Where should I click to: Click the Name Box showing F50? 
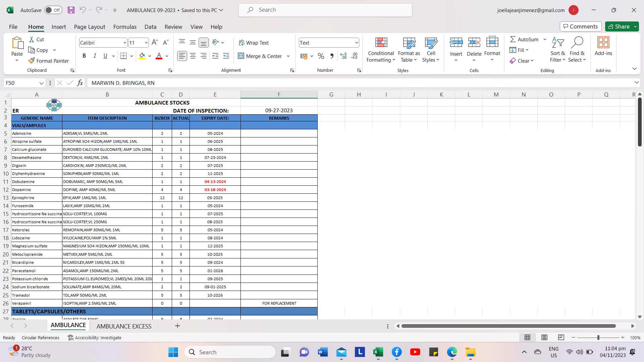(x=21, y=83)
